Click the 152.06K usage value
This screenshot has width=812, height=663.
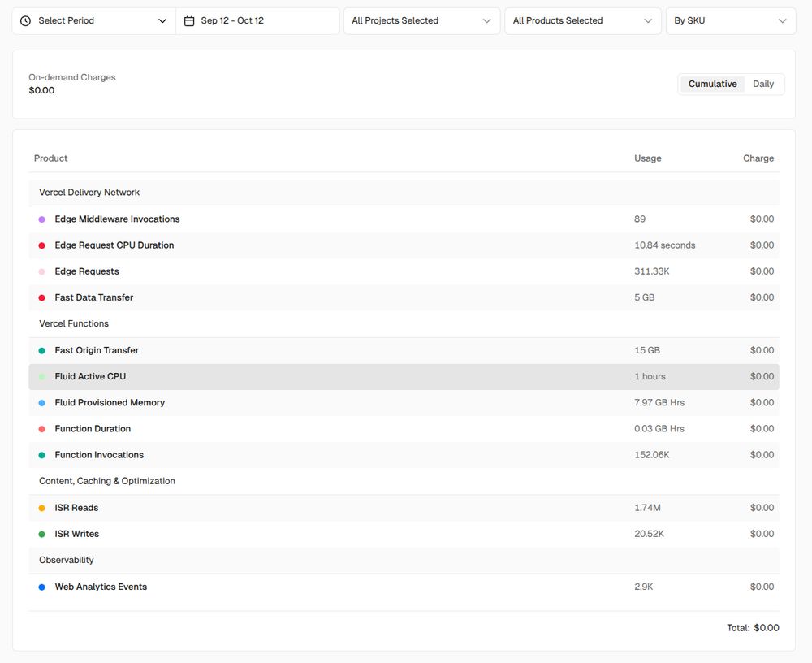[x=651, y=455]
